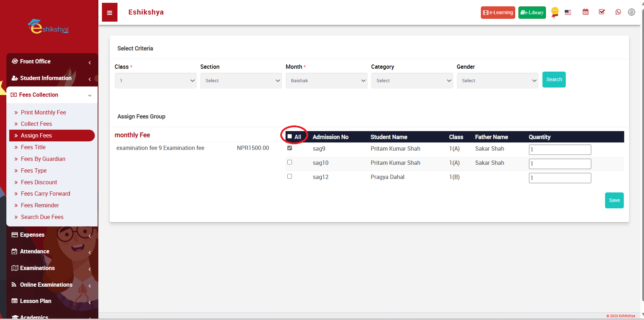Click the US flag language icon

(568, 12)
